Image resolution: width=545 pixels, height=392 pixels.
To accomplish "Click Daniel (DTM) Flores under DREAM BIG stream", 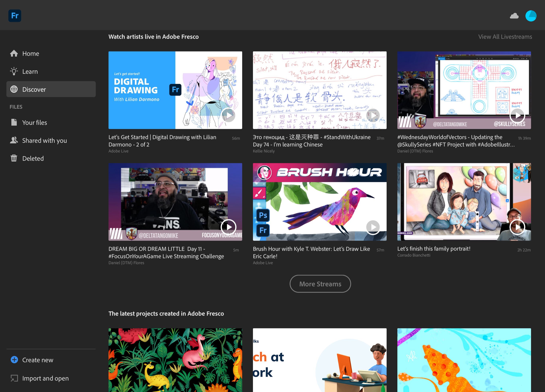I will (126, 263).
